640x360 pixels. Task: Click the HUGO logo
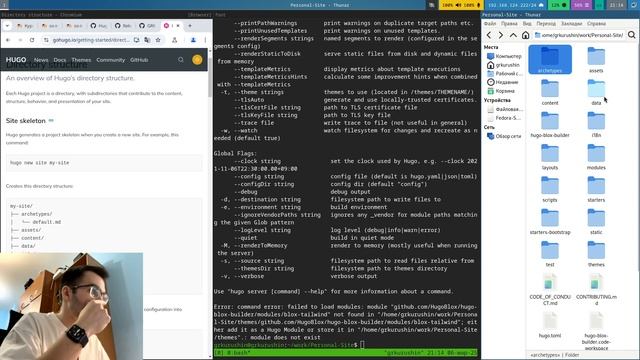[16, 60]
